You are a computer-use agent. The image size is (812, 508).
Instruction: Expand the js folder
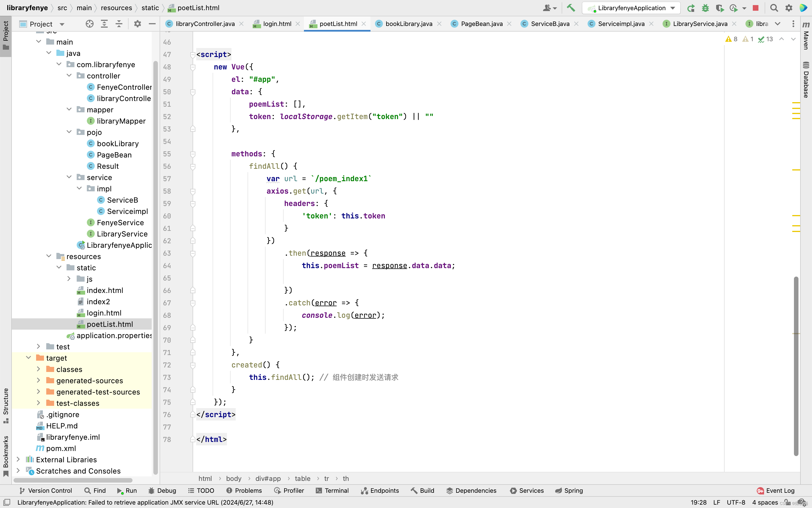click(69, 279)
